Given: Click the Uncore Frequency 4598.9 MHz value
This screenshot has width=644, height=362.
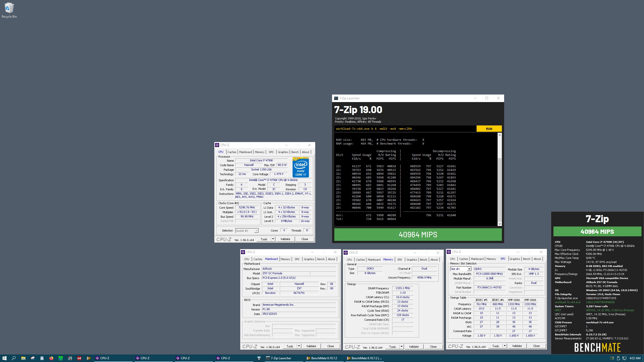Looking at the screenshot, I should (424, 278).
